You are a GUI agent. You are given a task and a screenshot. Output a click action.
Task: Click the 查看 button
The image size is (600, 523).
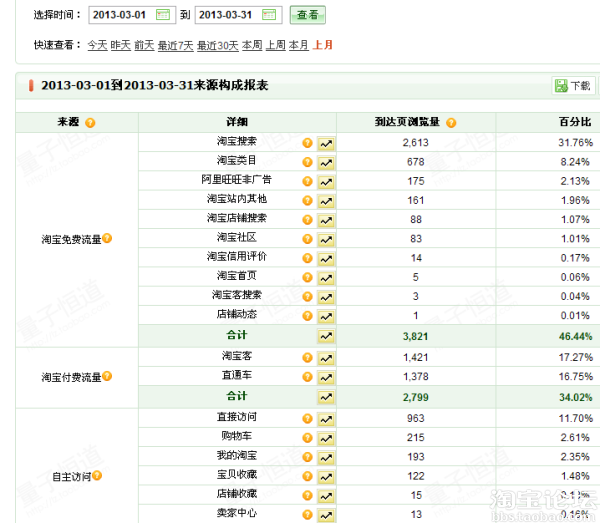(308, 15)
